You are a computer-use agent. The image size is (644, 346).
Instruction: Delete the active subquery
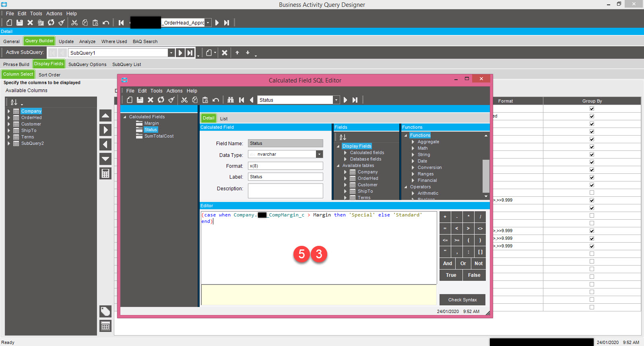pyautogui.click(x=225, y=53)
